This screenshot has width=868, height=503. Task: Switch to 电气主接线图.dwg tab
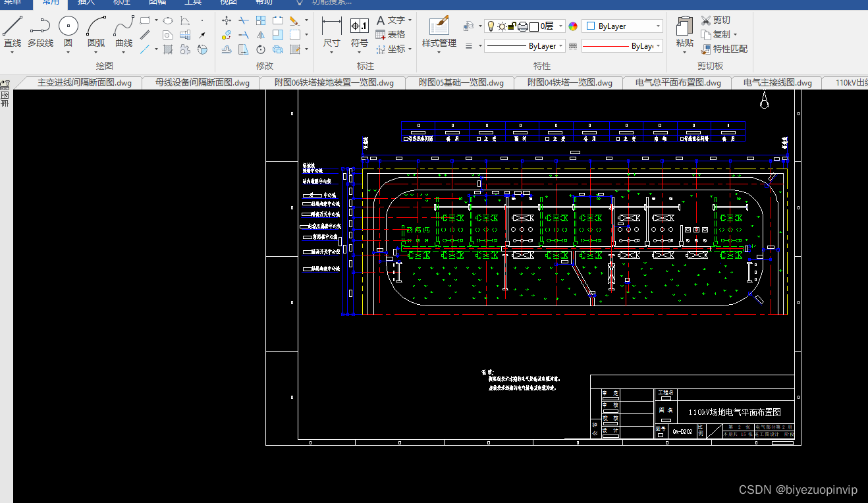(778, 83)
